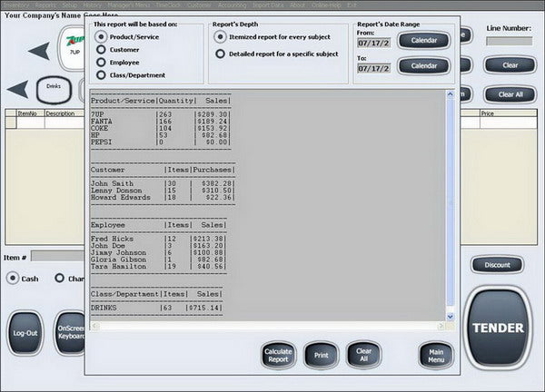The height and width of the screenshot is (392, 545).
Task: Focus the Line Number field
Action: 509,42
